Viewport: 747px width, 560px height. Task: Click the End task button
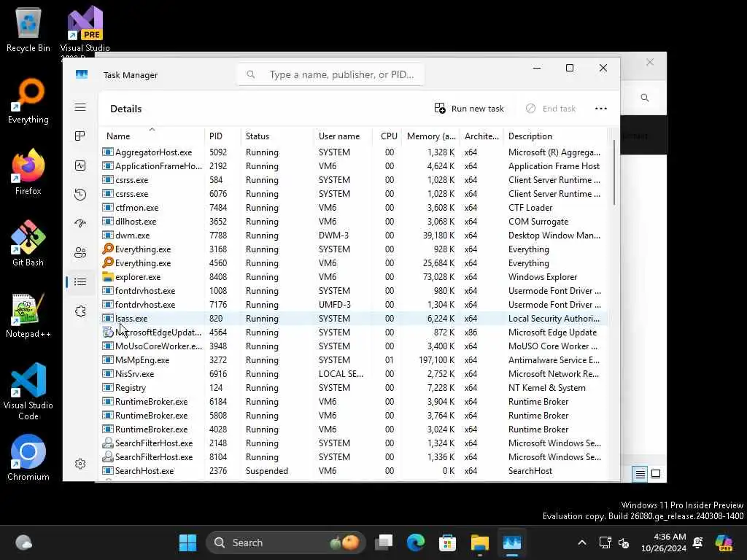(551, 109)
